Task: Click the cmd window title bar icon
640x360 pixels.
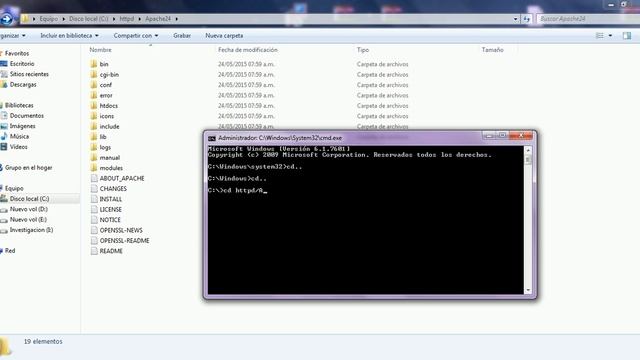Action: (212, 138)
